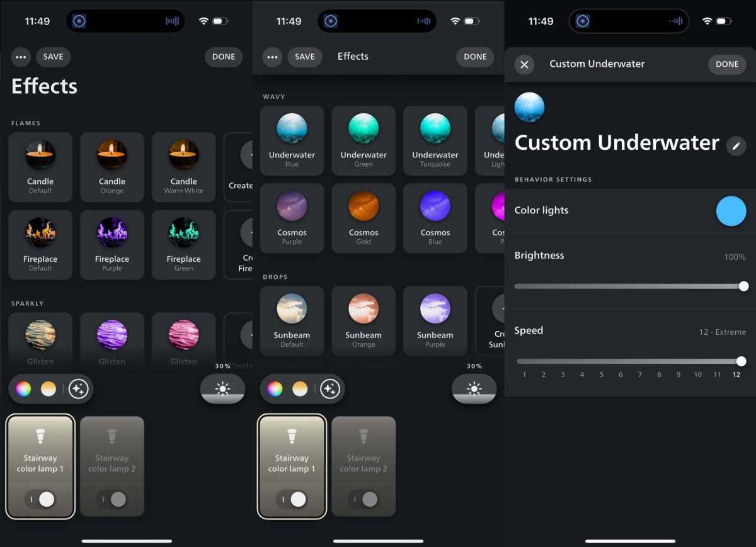Choose the Cosmos Gold effect
756x547 pixels.
(364, 218)
